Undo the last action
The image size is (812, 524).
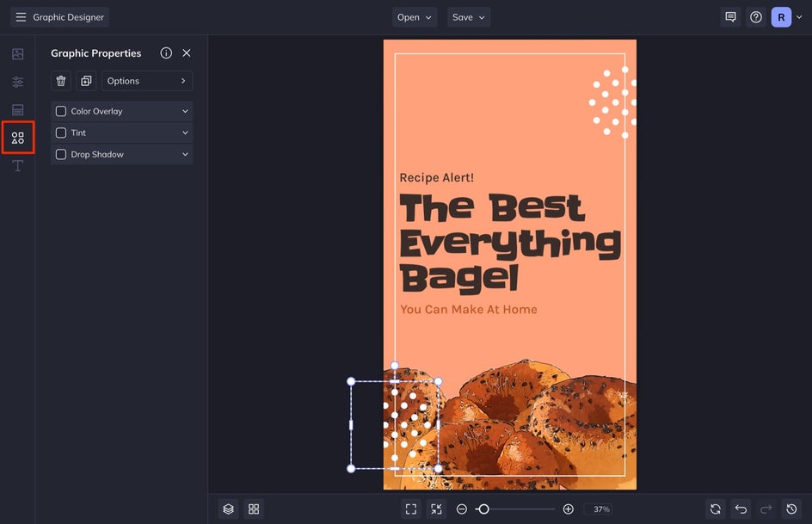pyautogui.click(x=741, y=509)
